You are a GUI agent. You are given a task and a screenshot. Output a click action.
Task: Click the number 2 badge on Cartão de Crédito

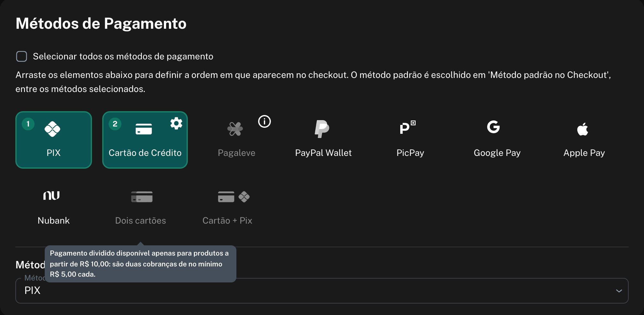[115, 124]
